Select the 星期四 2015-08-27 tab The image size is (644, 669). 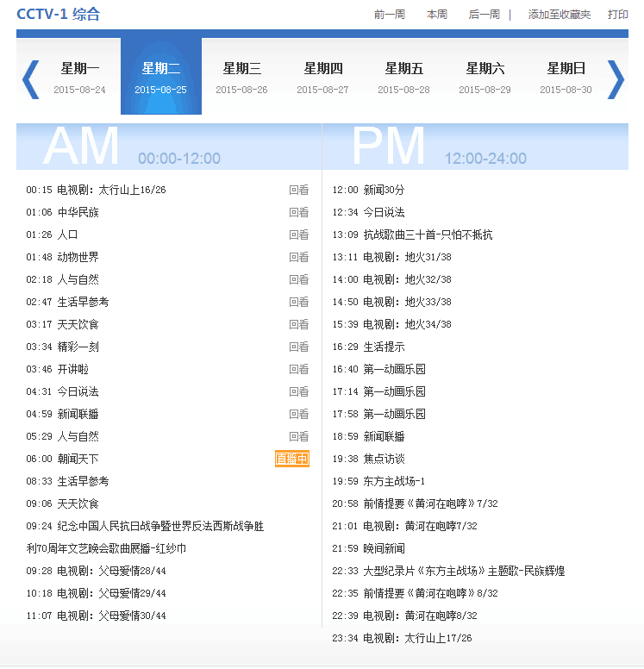322,77
